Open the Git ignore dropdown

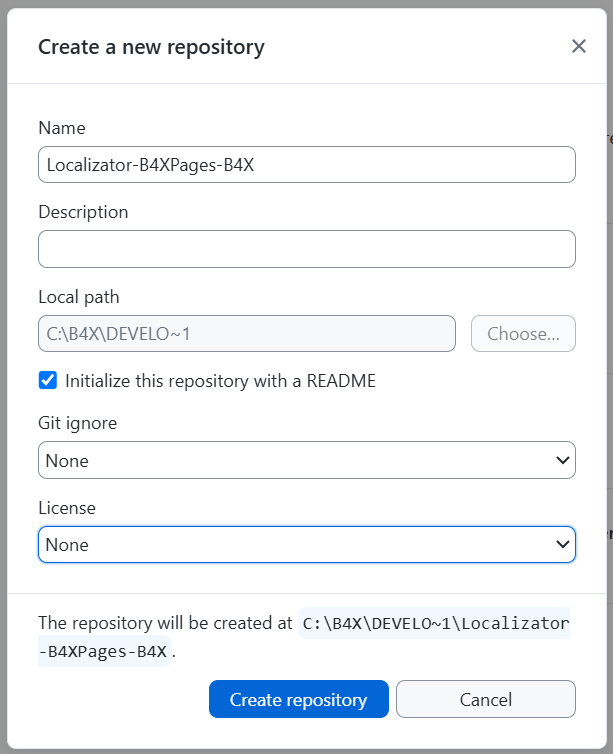[x=306, y=460]
